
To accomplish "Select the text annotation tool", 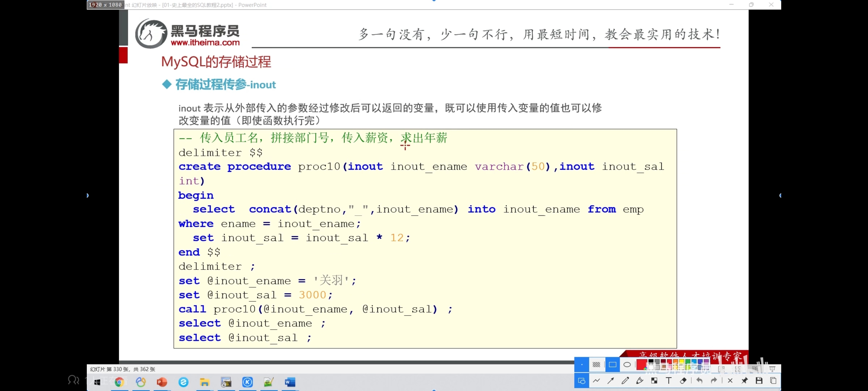I will coord(669,381).
